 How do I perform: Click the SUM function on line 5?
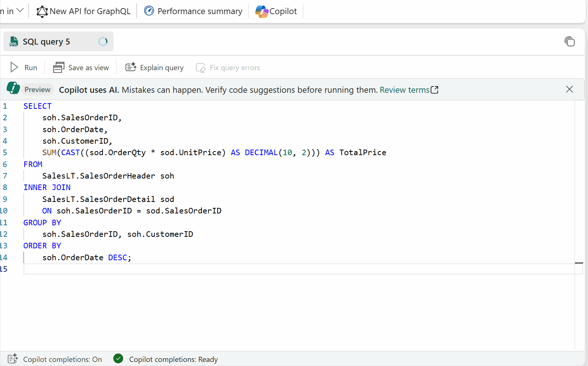pos(49,153)
